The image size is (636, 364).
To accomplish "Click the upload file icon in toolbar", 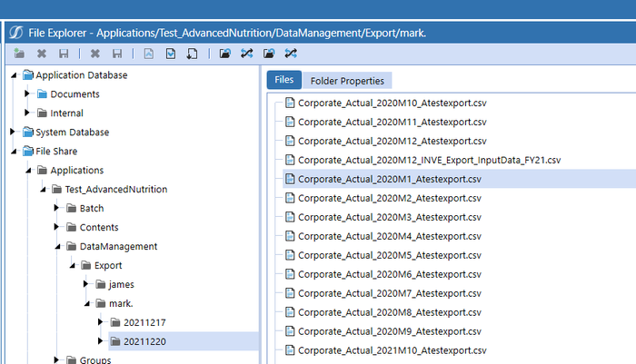I will pos(148,54).
